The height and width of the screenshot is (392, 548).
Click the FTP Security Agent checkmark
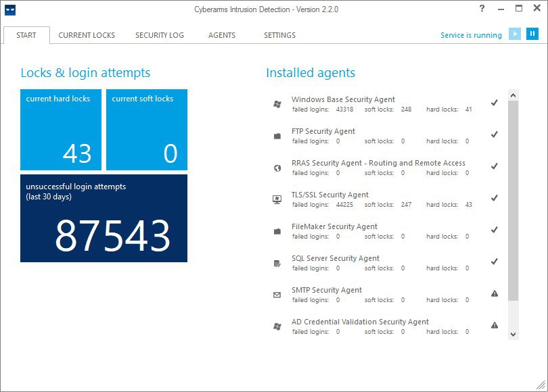pos(494,134)
